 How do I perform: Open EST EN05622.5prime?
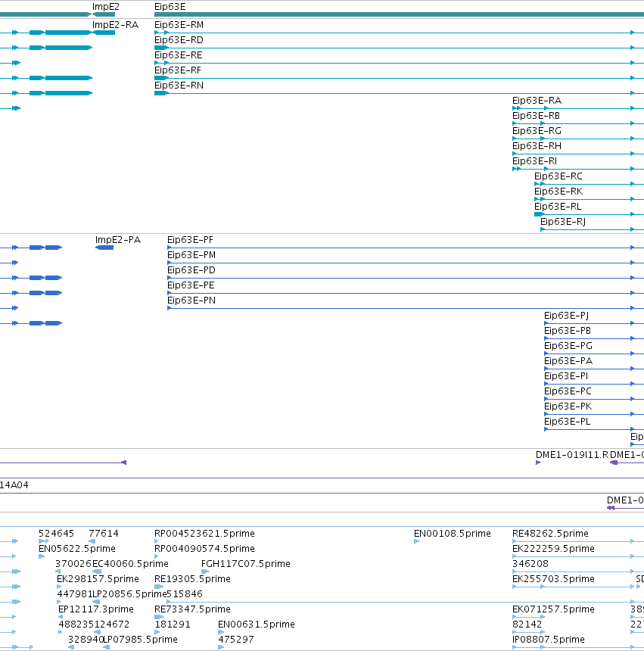click(76, 549)
